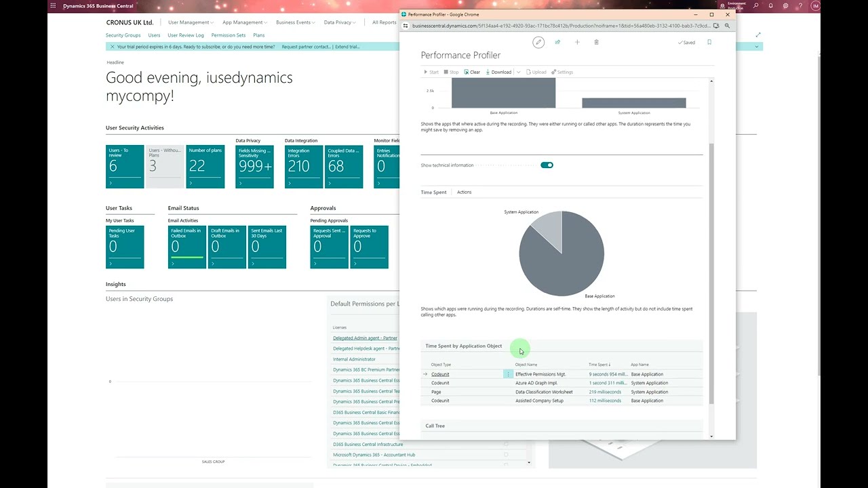868x488 pixels.
Task: Switch to the Actions tab in Time Spent
Action: tap(464, 192)
